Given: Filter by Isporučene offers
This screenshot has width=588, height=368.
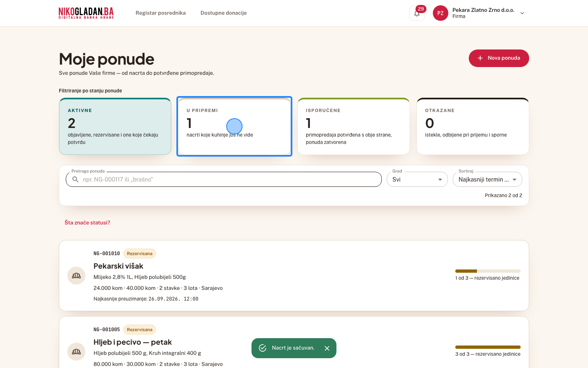Looking at the screenshot, I should [x=354, y=126].
